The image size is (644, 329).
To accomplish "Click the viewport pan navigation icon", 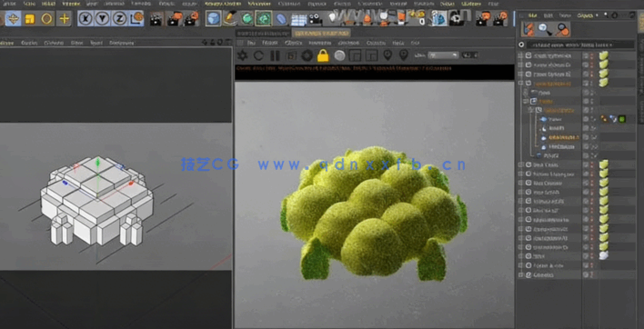I will (205, 42).
